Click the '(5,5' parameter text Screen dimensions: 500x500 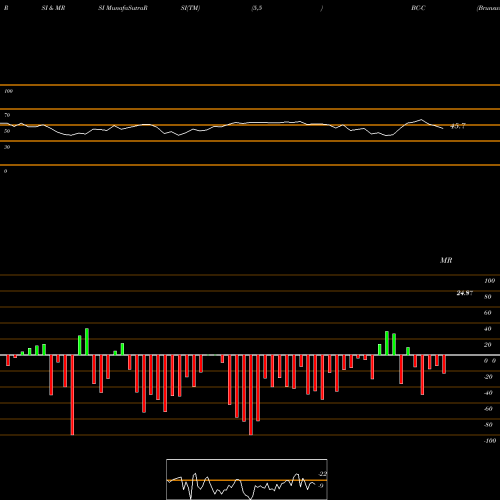pos(257,8)
